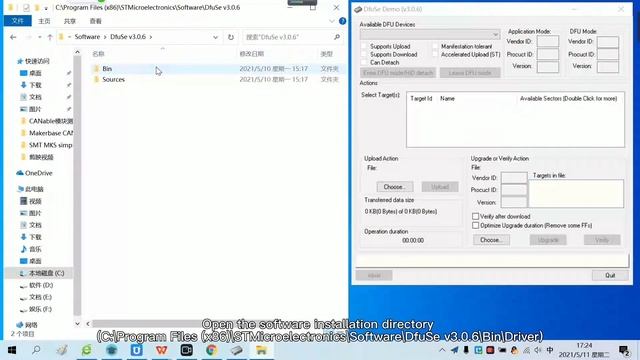
Task: Open the Bin folder
Action: 107,69
